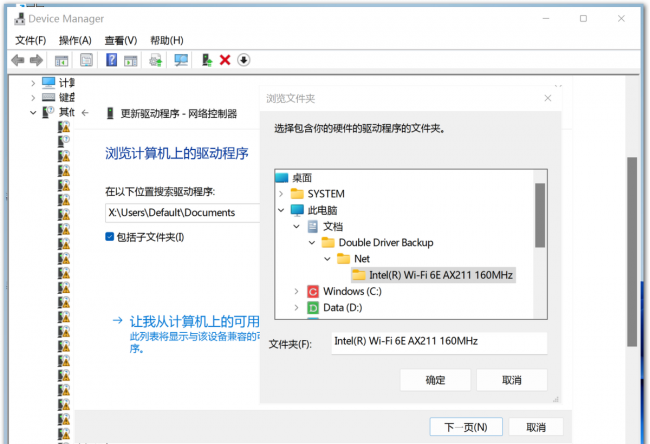Viewport: 650px width, 444px height.
Task: Collapse the This PC node
Action: [x=281, y=210]
